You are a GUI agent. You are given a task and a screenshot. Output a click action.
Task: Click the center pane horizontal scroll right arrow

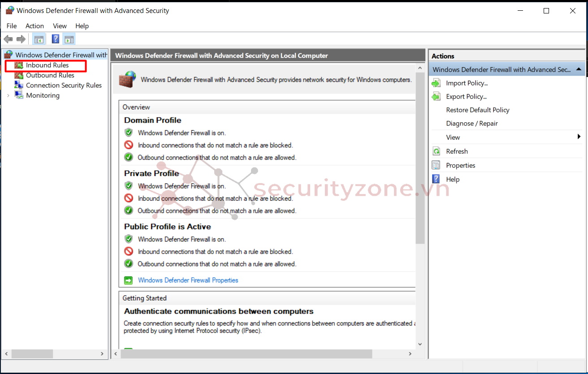(410, 354)
